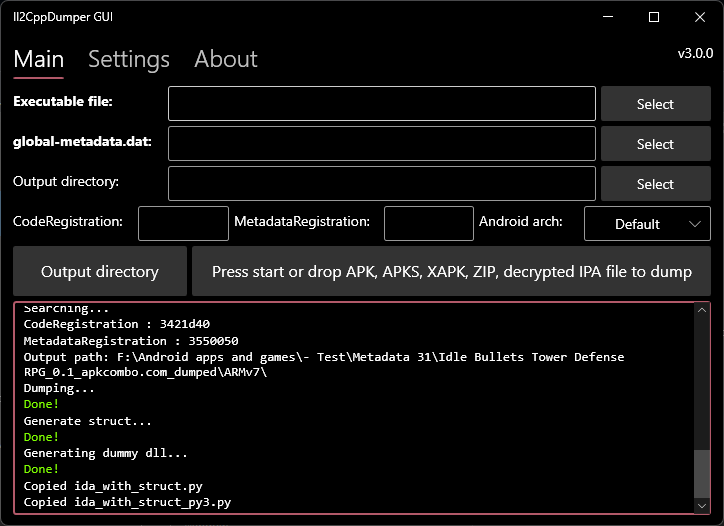
Task: Focus the MetadataRegistration input box
Action: point(429,224)
